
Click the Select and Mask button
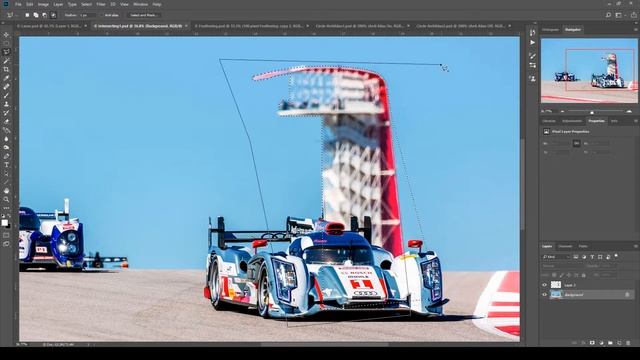coord(143,15)
